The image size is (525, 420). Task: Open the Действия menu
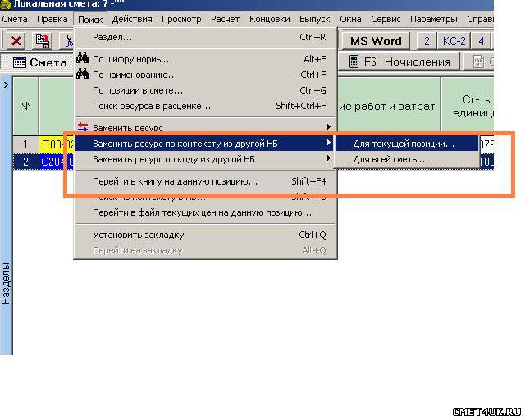pos(132,20)
